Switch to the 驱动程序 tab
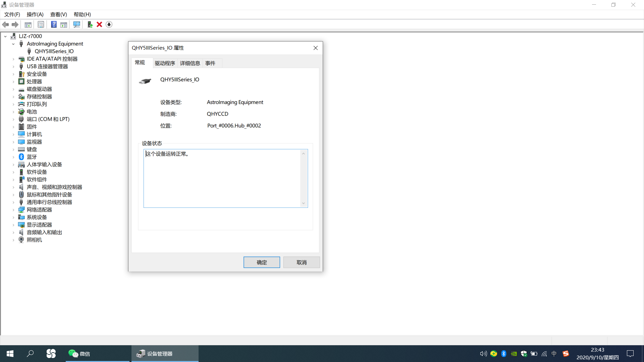The image size is (644, 362). (x=165, y=63)
